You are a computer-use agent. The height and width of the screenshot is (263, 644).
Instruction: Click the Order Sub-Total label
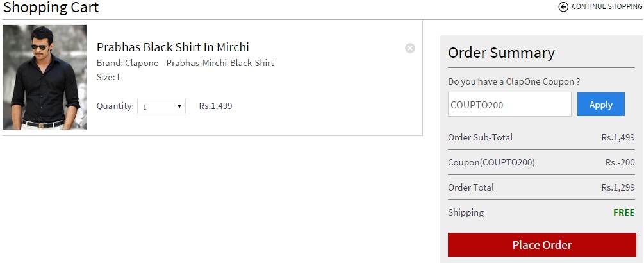(480, 137)
